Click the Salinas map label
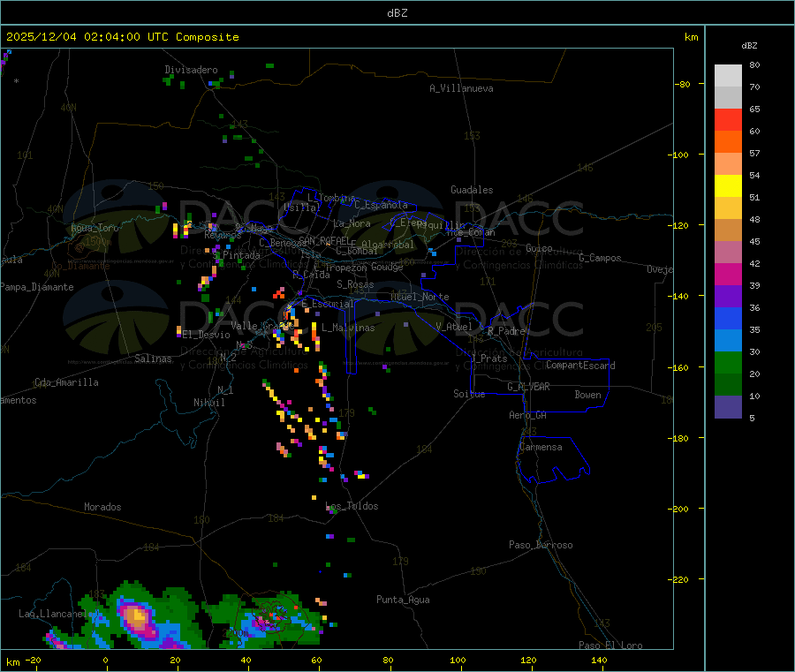Image resolution: width=795 pixels, height=672 pixels. click(x=153, y=359)
